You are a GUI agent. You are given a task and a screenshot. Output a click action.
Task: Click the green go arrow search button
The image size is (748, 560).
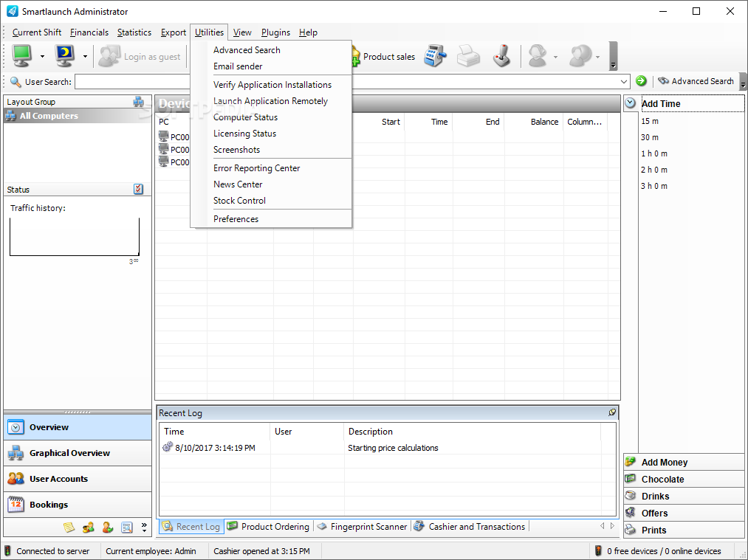pyautogui.click(x=641, y=81)
